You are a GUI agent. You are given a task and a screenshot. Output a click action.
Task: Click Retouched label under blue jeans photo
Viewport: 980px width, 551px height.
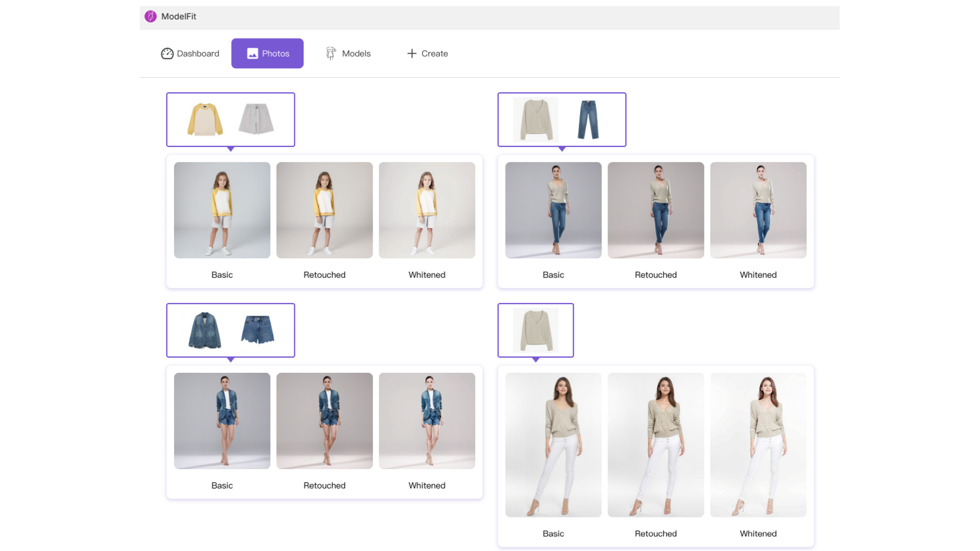tap(655, 275)
